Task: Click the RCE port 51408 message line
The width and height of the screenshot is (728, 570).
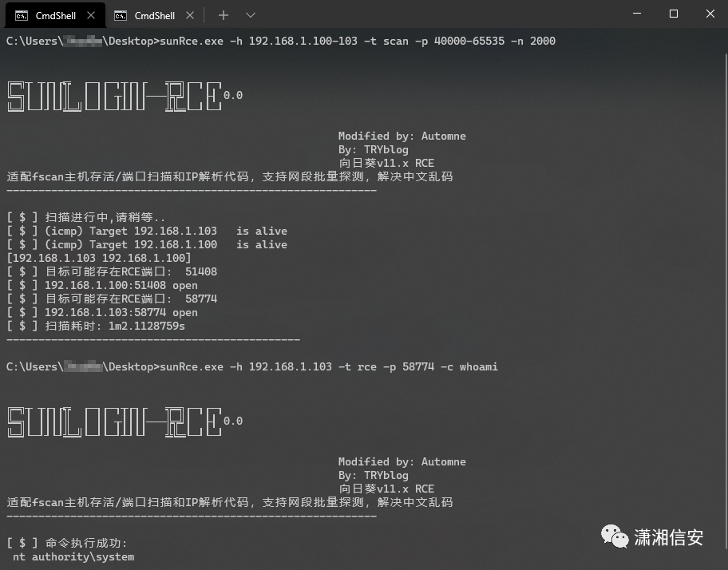Action: coord(112,271)
